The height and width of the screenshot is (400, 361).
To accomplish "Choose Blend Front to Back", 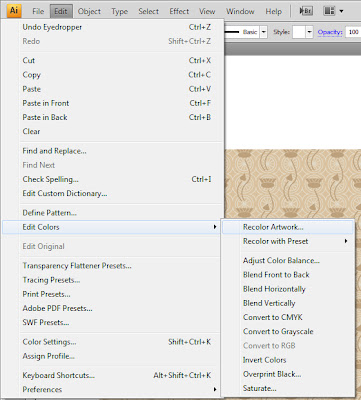I will point(288,275).
